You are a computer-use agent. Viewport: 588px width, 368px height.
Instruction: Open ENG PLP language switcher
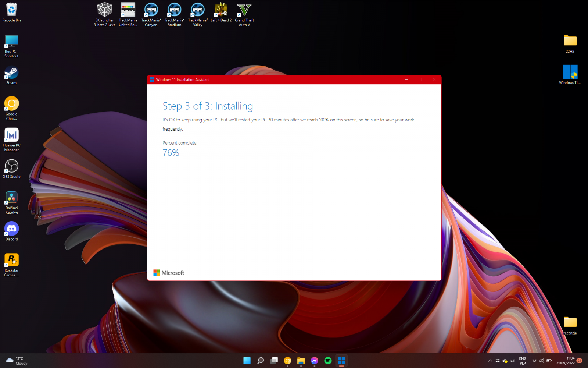523,361
